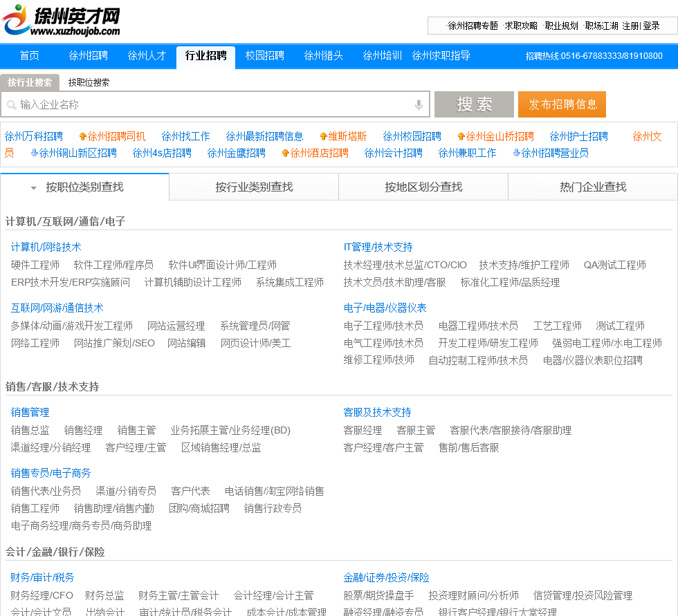
Task: Open 销售专员/电子商务 category heading
Action: (51, 474)
